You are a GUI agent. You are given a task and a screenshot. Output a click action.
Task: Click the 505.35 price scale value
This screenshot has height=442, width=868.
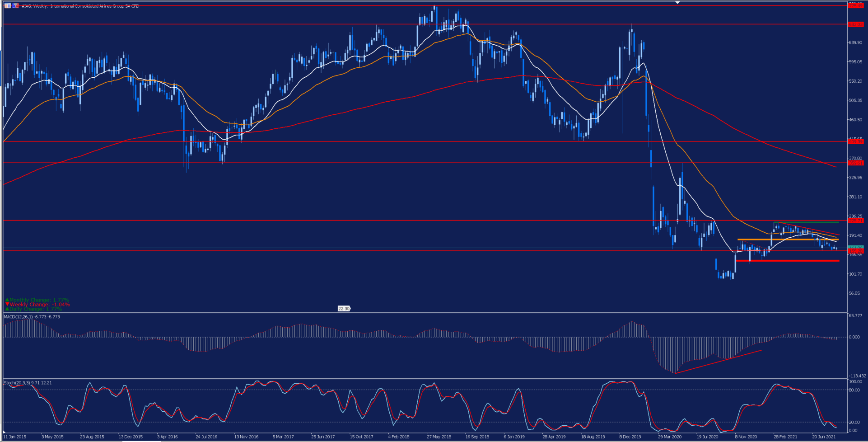(x=855, y=100)
